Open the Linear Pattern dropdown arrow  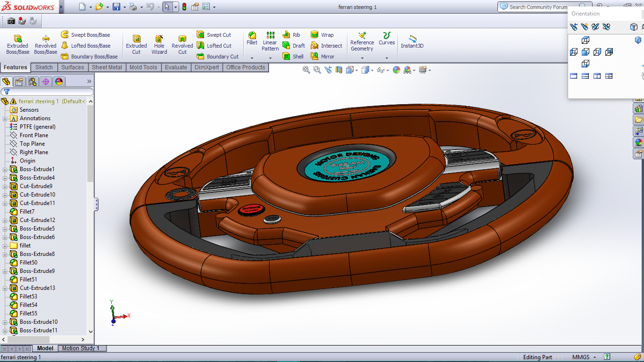pyautogui.click(x=270, y=58)
